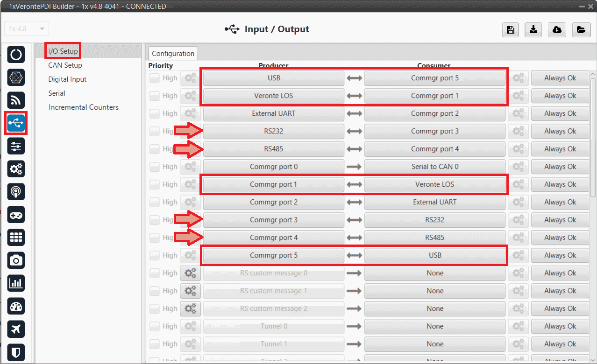The image size is (597, 364).
Task: Click the RS232 producer button
Action: (273, 131)
